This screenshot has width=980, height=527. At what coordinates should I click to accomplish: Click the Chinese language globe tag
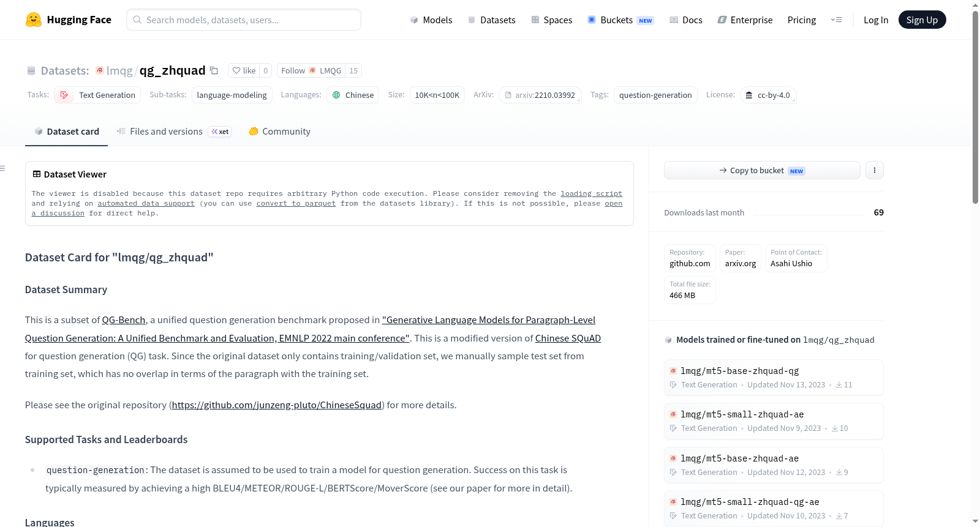tap(353, 95)
